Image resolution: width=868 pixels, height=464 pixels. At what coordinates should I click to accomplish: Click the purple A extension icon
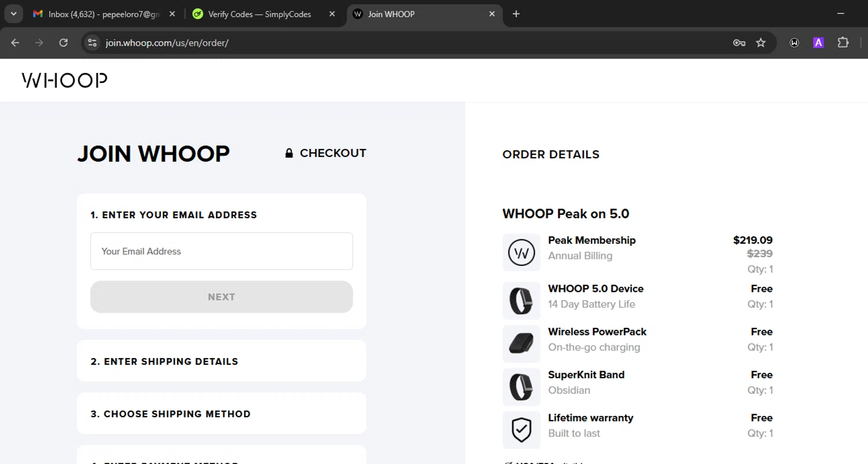click(x=818, y=43)
